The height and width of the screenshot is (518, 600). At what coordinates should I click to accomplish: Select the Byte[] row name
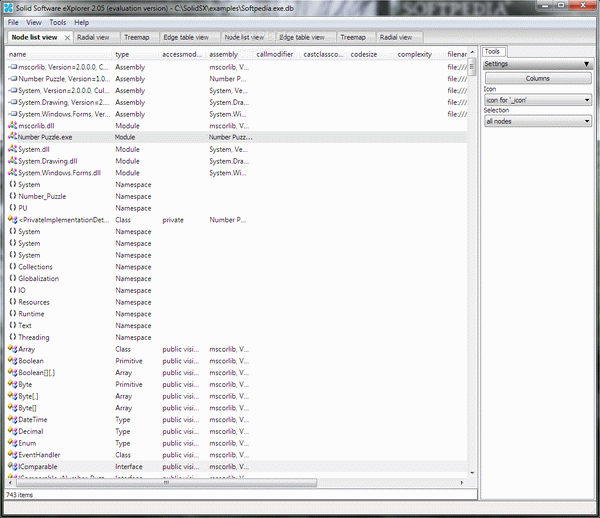click(28, 408)
